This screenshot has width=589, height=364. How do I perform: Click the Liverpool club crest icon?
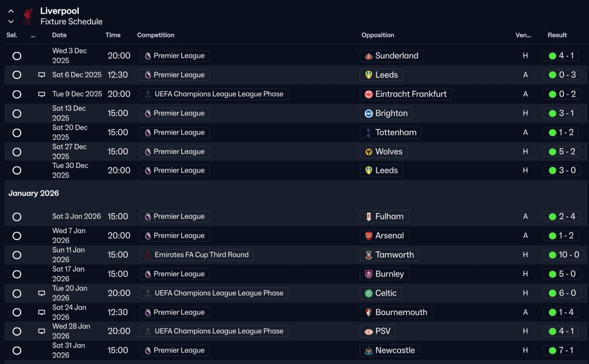pos(28,16)
